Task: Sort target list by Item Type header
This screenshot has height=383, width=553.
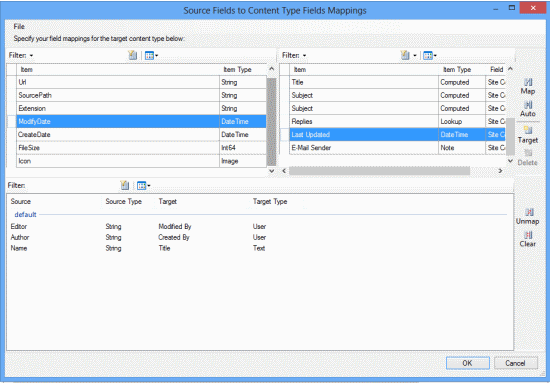Action: pyautogui.click(x=462, y=69)
